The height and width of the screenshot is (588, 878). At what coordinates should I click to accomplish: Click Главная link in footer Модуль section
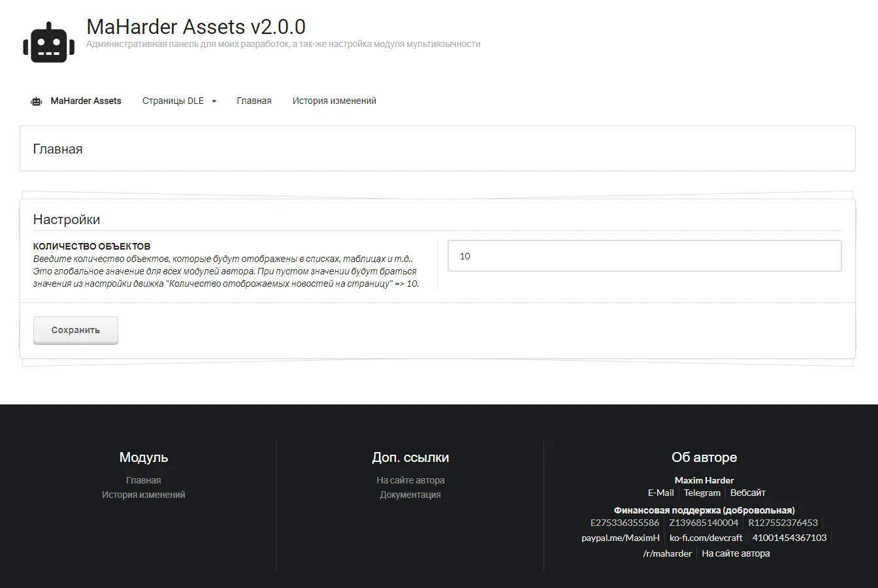[143, 480]
